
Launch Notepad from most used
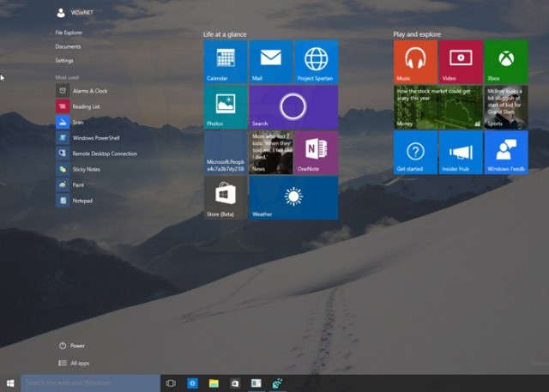click(74, 201)
